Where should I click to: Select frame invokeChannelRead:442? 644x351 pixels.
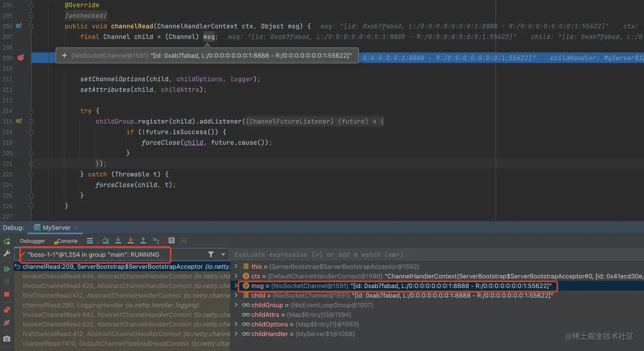pos(122,315)
